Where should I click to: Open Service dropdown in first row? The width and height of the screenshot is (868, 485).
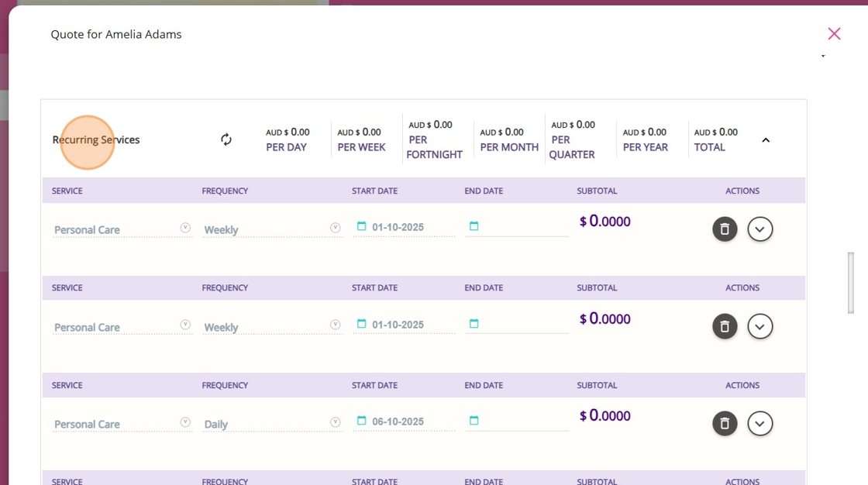[185, 228]
